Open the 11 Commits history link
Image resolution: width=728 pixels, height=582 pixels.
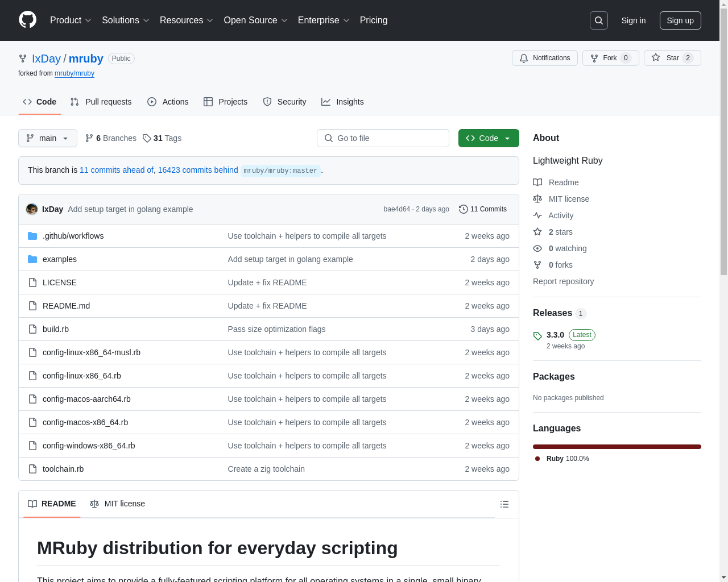pos(483,209)
